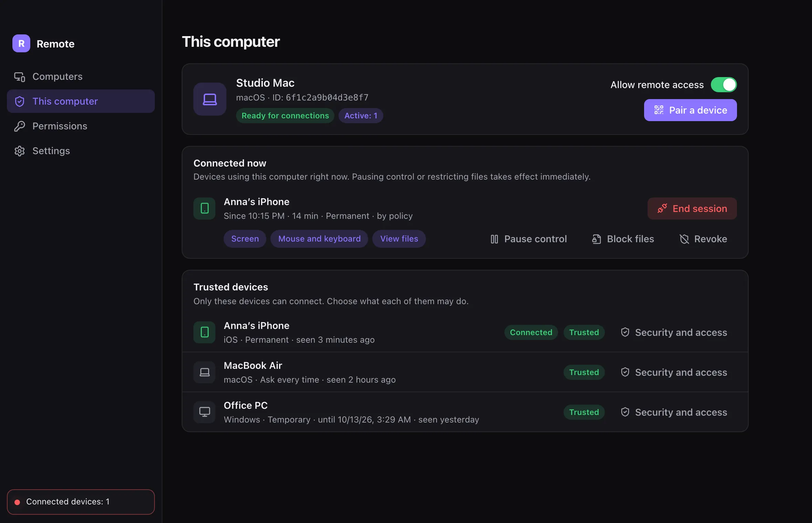Click the Screen permission chip
This screenshot has width=812, height=523.
(245, 239)
